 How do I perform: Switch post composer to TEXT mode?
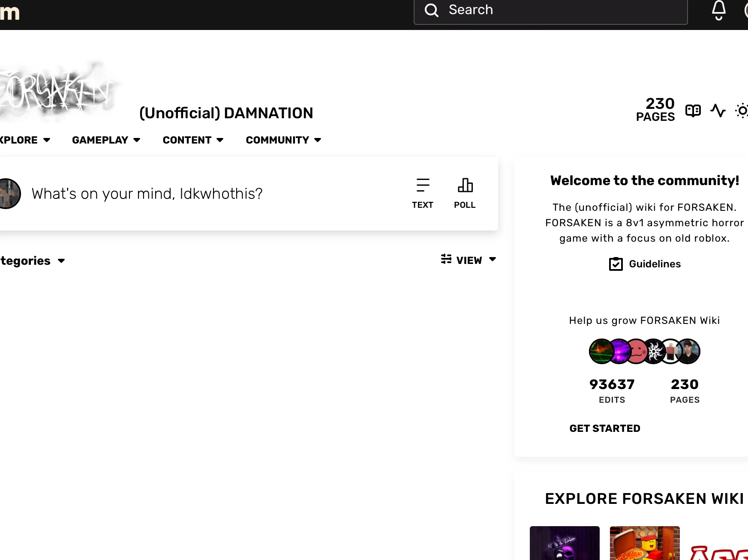coord(423,193)
